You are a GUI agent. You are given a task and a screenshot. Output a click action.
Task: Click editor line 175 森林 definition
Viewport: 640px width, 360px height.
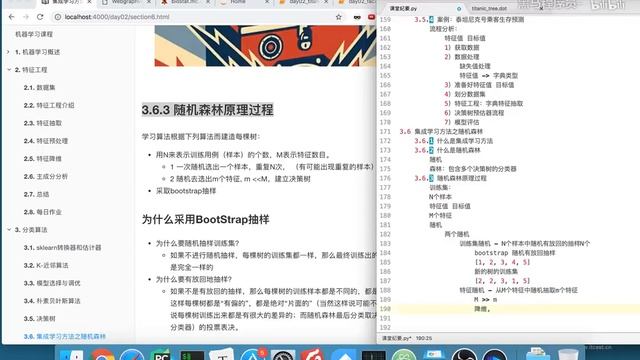[473, 169]
